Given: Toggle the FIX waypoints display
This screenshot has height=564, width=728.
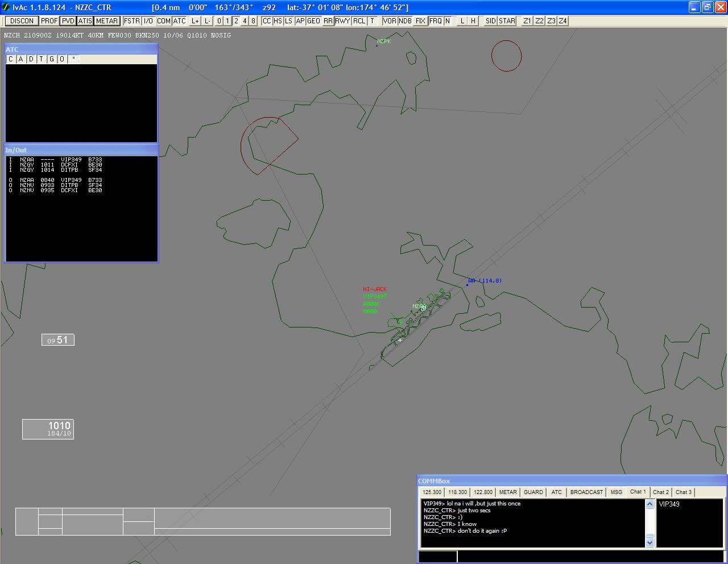Looking at the screenshot, I should tap(420, 21).
